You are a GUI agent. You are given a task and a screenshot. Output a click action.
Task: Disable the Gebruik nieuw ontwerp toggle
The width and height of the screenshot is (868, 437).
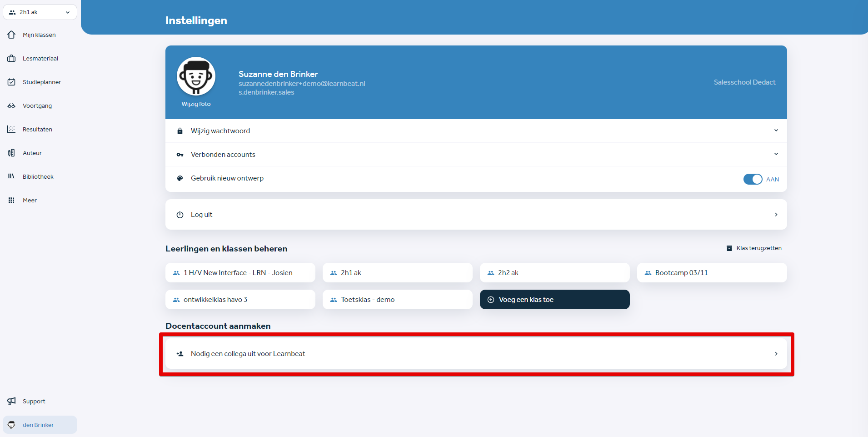753,179
